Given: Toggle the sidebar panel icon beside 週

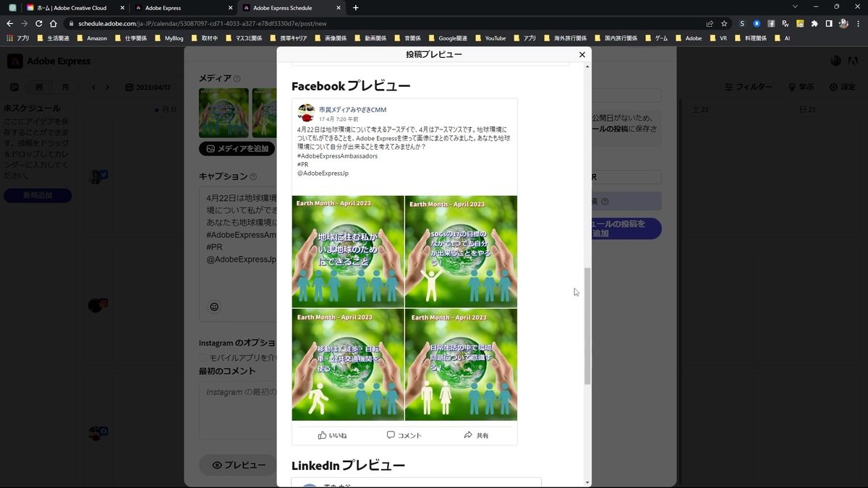Looking at the screenshot, I should pyautogui.click(x=14, y=87).
